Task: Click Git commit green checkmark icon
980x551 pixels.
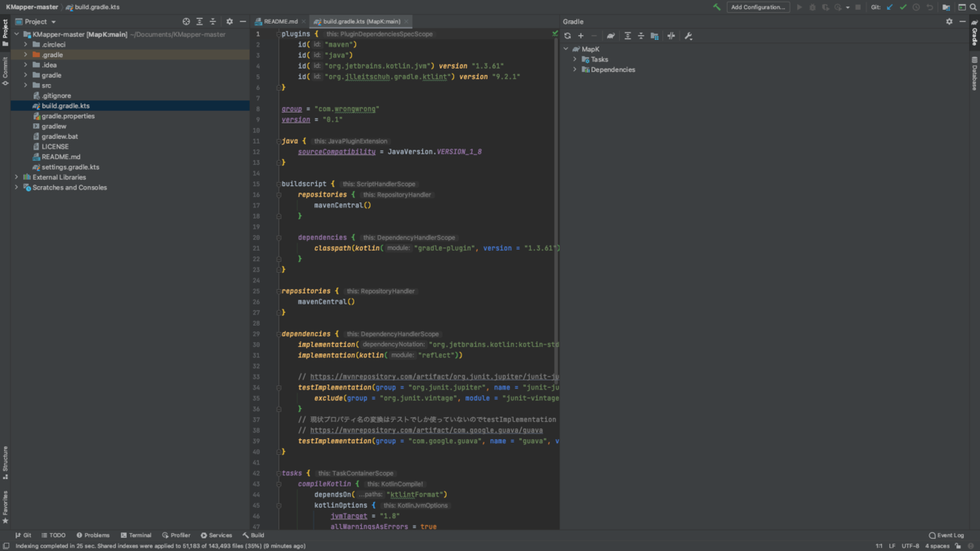Action: (902, 7)
